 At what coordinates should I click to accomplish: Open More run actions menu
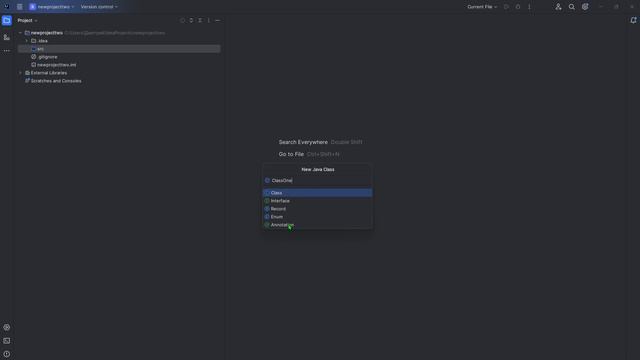pyautogui.click(x=529, y=7)
